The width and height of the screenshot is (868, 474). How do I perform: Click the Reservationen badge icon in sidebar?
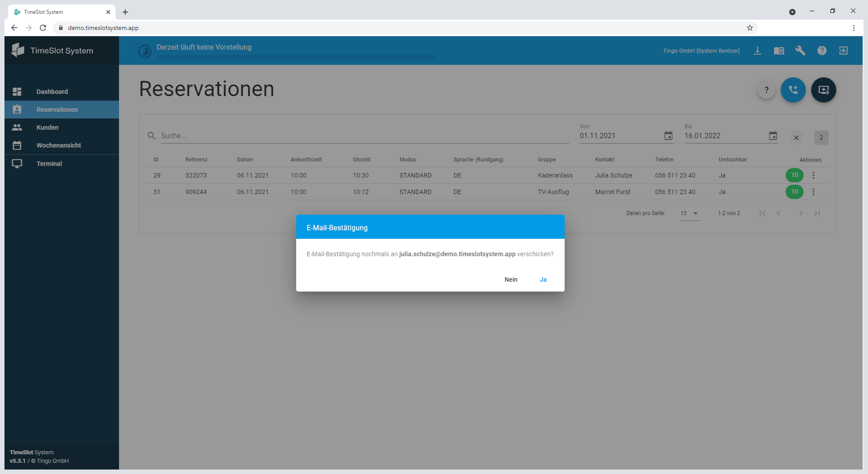pyautogui.click(x=17, y=110)
